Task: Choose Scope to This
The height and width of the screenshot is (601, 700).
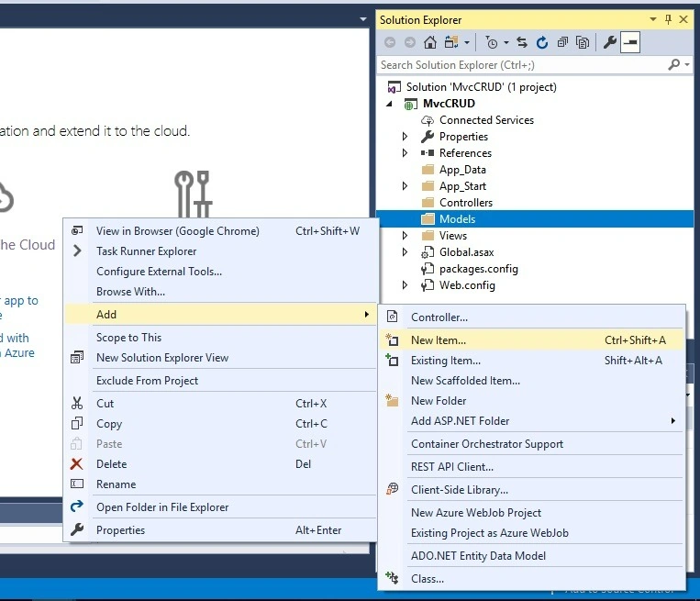Action: click(220, 338)
